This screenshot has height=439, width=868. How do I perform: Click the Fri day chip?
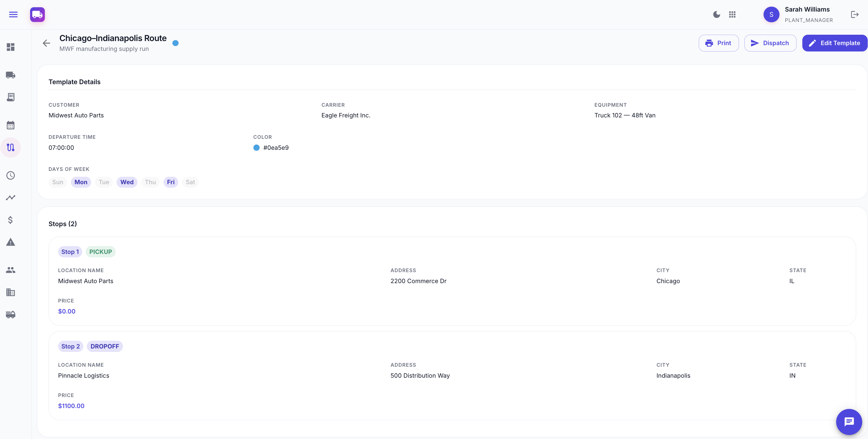click(x=170, y=182)
